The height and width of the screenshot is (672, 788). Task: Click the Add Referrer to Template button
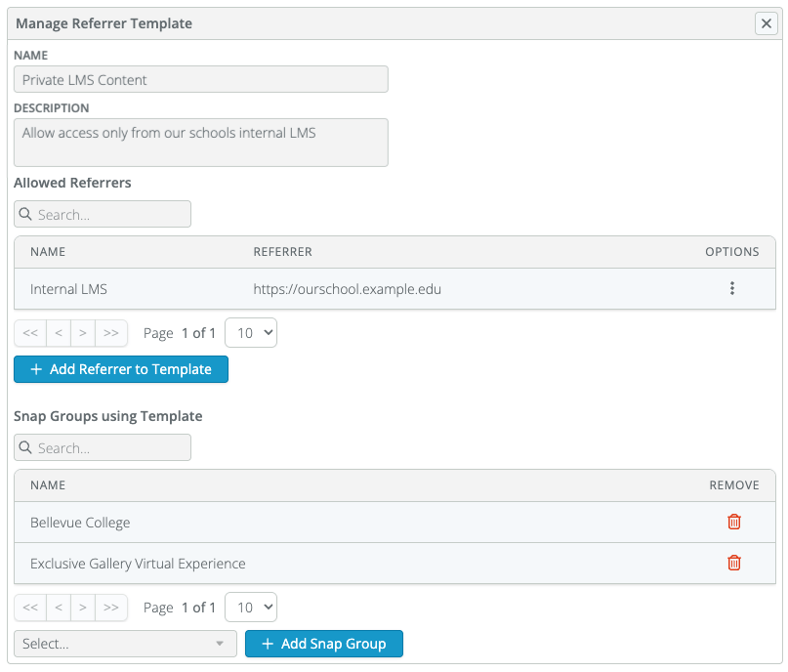coord(121,369)
